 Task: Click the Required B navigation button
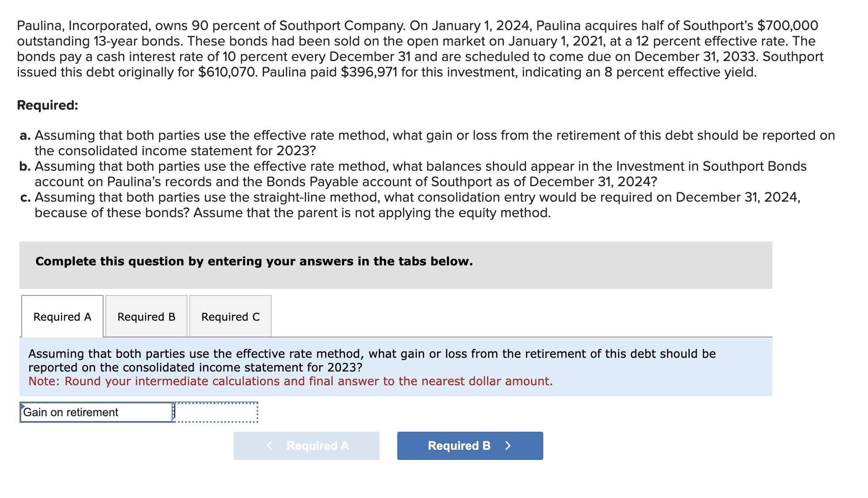(470, 446)
